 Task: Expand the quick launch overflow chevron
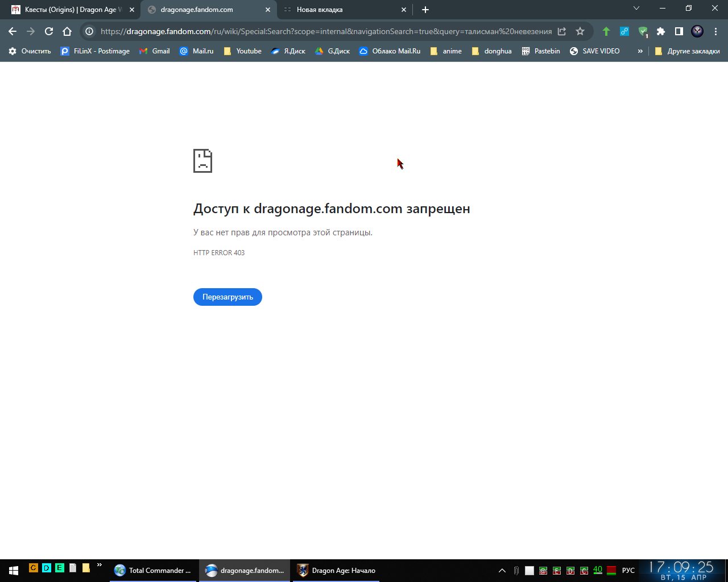pos(99,565)
